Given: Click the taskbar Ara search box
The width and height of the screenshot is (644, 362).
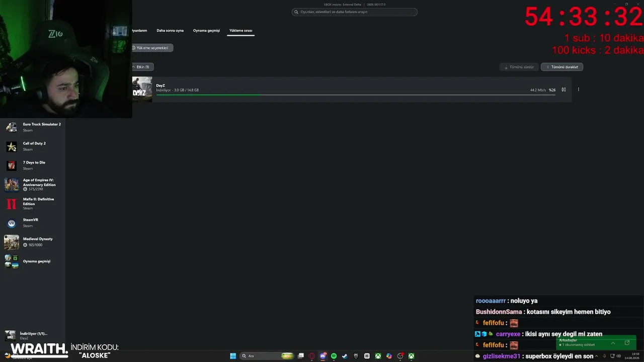Looking at the screenshot, I should pyautogui.click(x=267, y=356).
